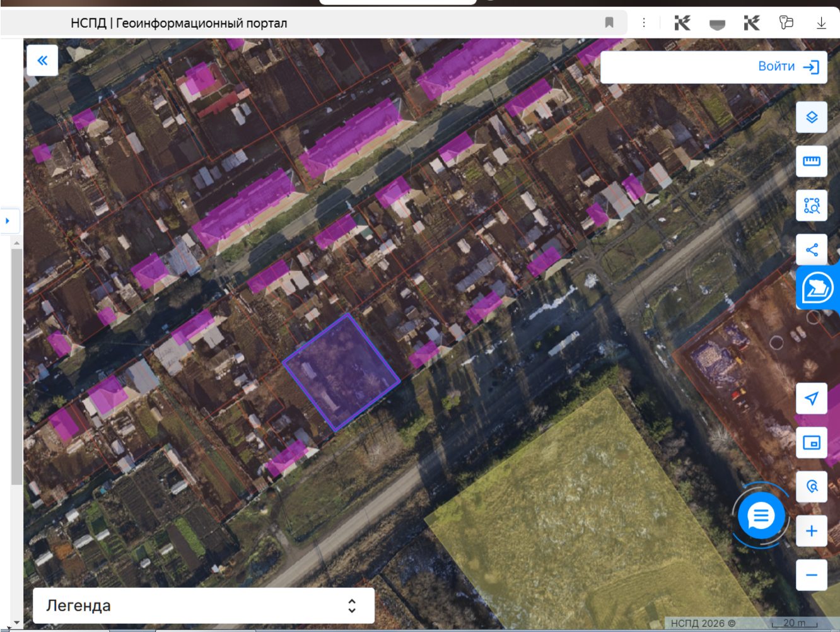Share the current map view
The width and height of the screenshot is (840, 632).
(x=812, y=250)
